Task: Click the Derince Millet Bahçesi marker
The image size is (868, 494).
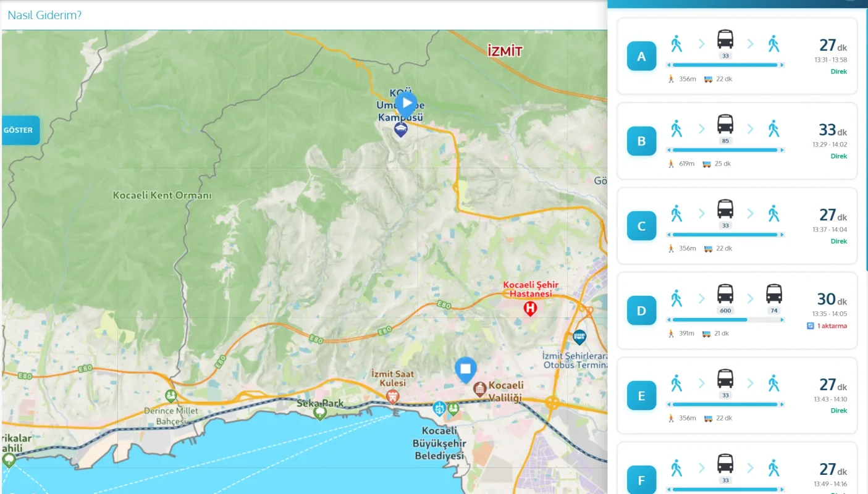Action: coord(171,396)
